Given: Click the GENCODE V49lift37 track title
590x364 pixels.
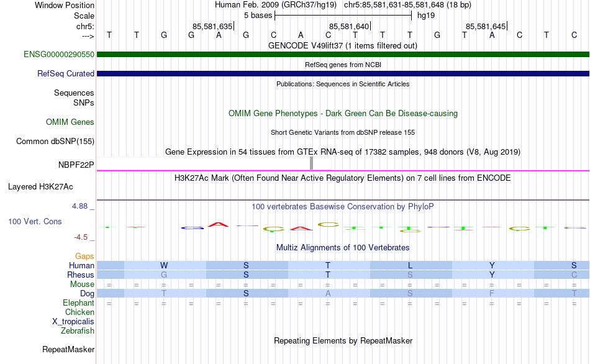Looking at the screenshot, I should tap(343, 45).
